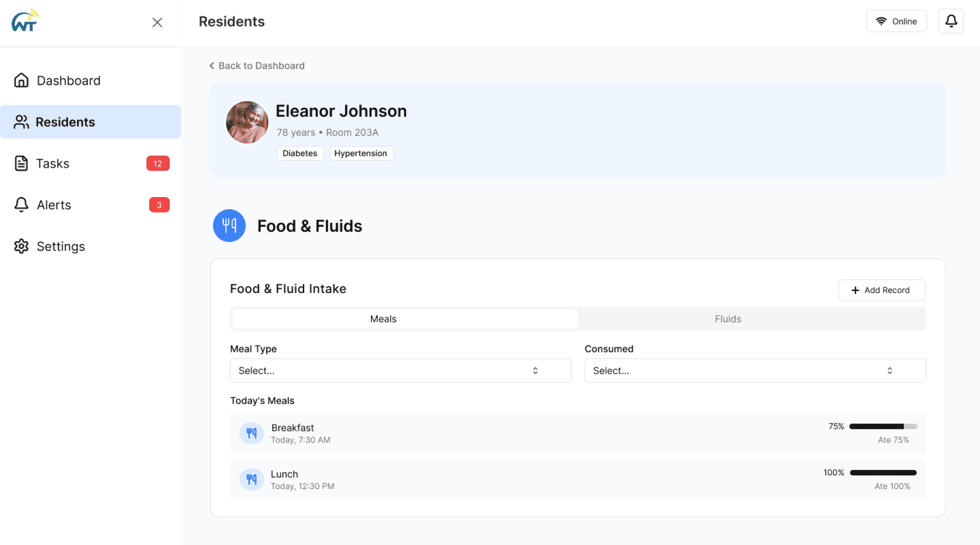
Task: Click the Breakfast meal utensils icon
Action: 251,433
